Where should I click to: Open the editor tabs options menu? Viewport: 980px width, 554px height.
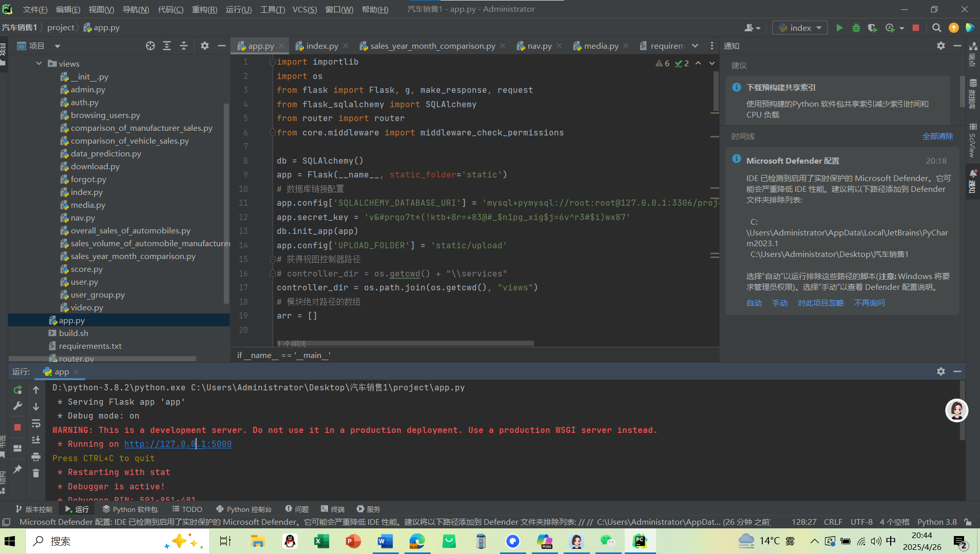(712, 46)
